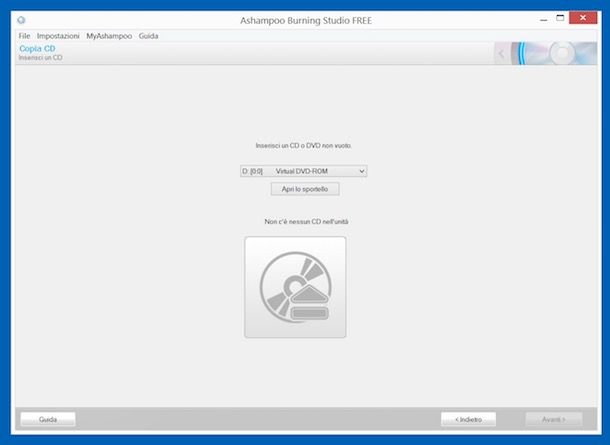This screenshot has width=610, height=445.
Task: Click the back arrow in header banner
Action: tap(501, 53)
